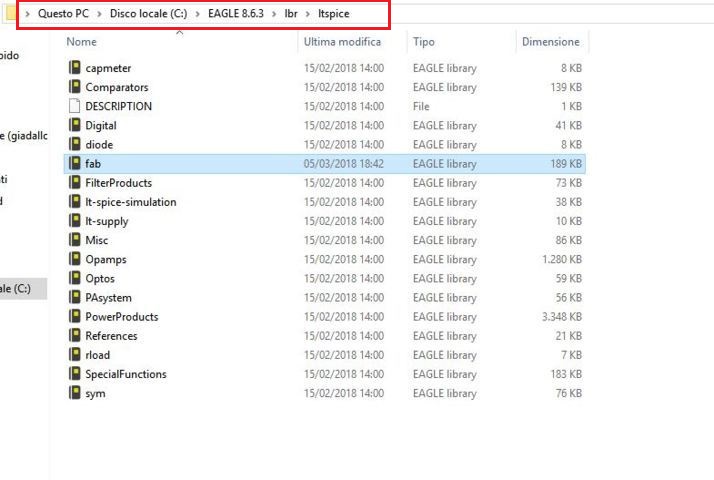Sort files by Dimensione column

pyautogui.click(x=551, y=41)
